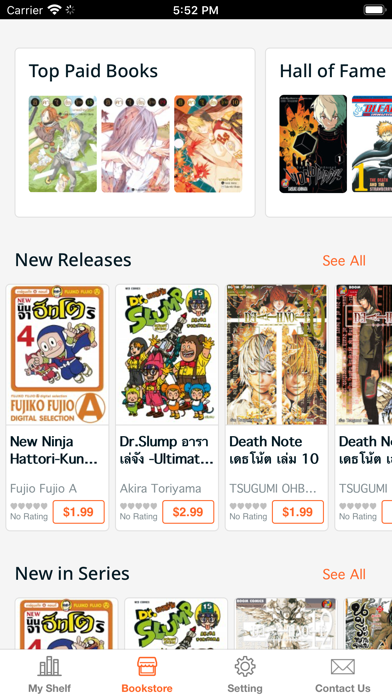392x696 pixels.
Task: Tap the Wi-Fi icon in status bar
Action: tap(54, 10)
